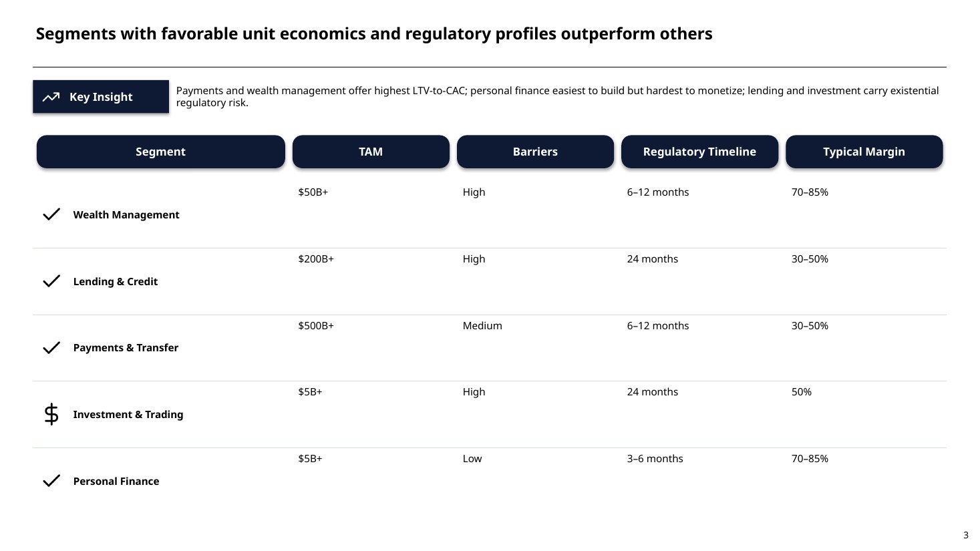Click the slide title about unit economics
980x551 pixels.
click(x=374, y=34)
